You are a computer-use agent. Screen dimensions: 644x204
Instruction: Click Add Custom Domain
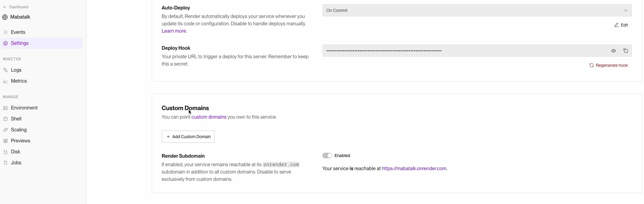tap(188, 136)
